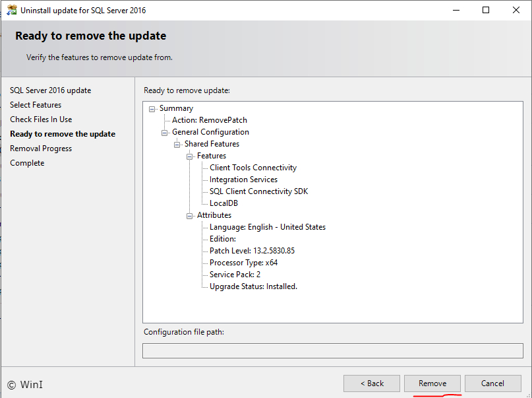Image resolution: width=532 pixels, height=398 pixels.
Task: Click the Back button
Action: [371, 383]
